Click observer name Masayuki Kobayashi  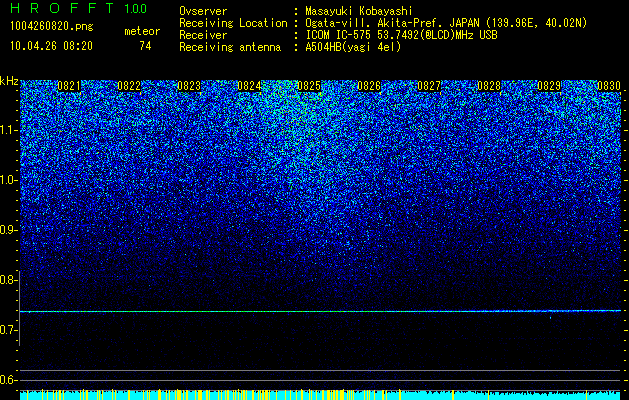(x=359, y=11)
